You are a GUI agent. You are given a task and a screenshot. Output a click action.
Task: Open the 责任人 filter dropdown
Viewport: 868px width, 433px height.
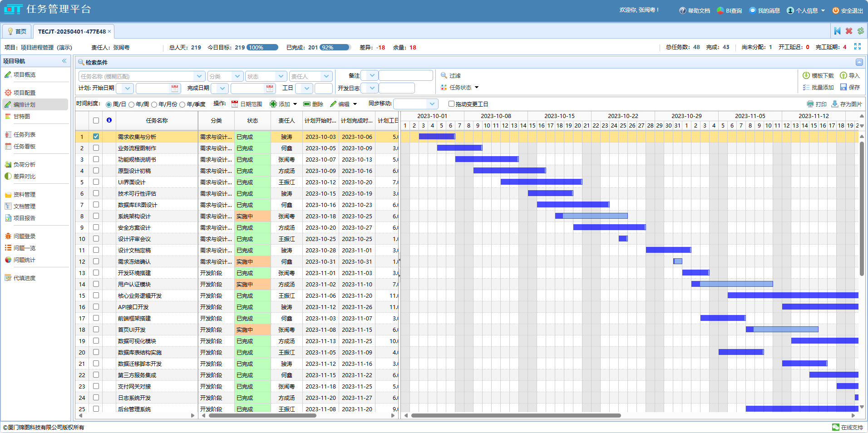[x=326, y=76]
